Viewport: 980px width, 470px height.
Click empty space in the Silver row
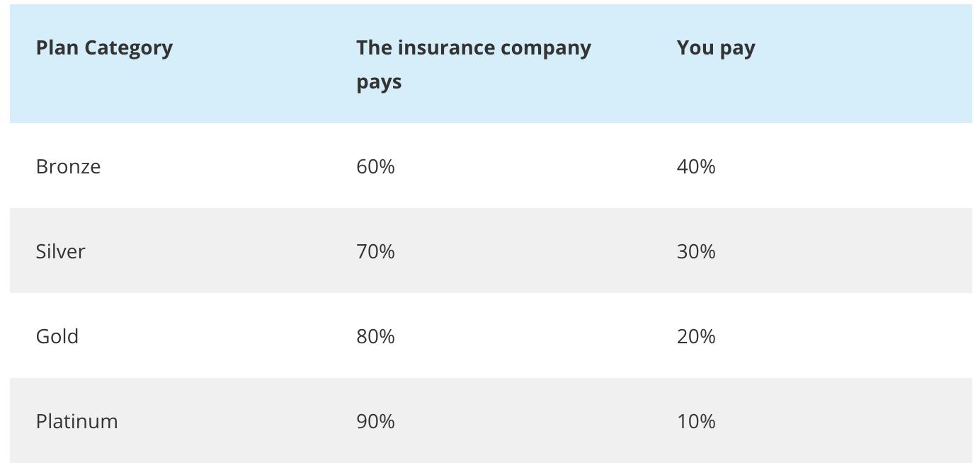pyautogui.click(x=850, y=251)
